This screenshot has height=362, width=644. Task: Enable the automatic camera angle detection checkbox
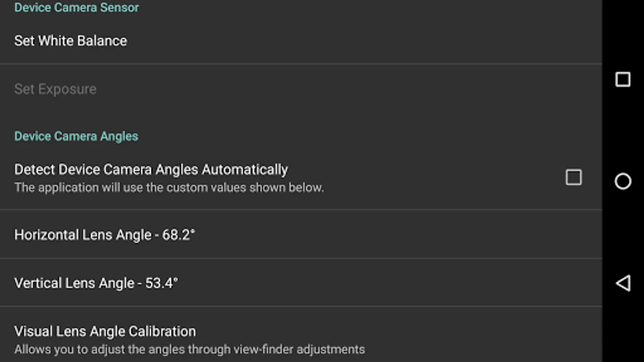click(573, 177)
